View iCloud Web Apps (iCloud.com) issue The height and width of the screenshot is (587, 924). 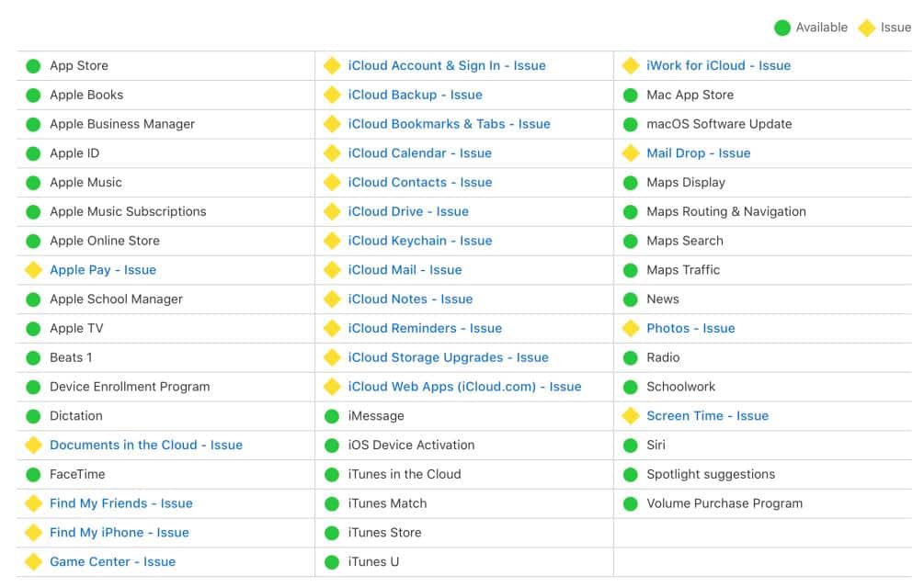pyautogui.click(x=464, y=387)
